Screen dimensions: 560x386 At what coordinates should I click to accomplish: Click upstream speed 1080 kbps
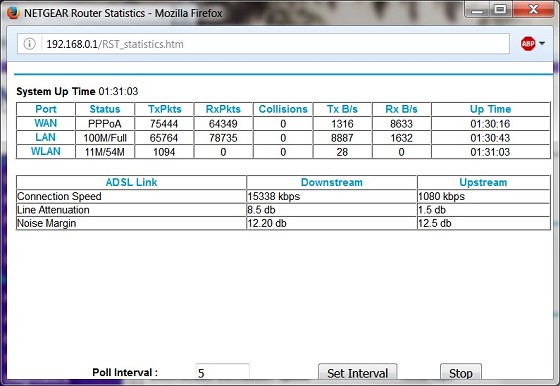pyautogui.click(x=441, y=196)
